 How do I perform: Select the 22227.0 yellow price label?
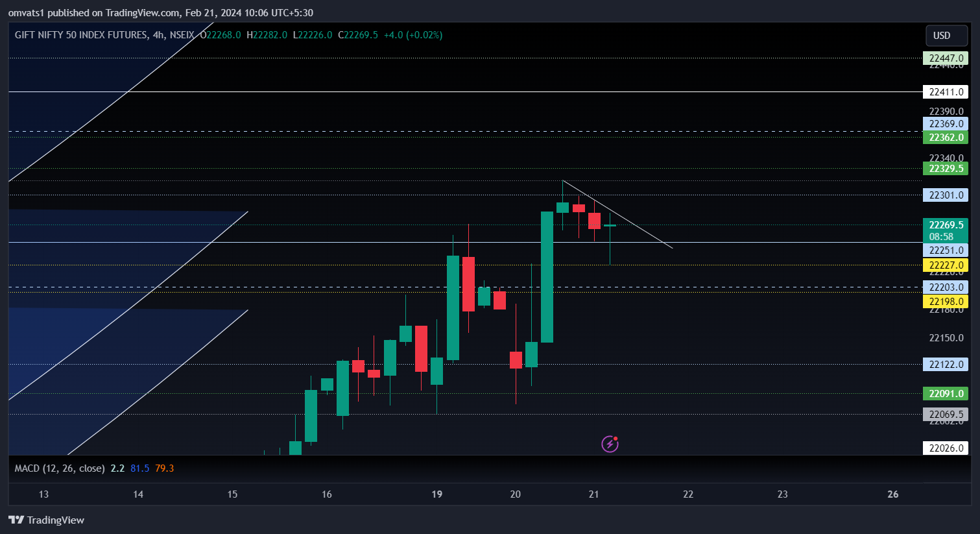coord(946,265)
